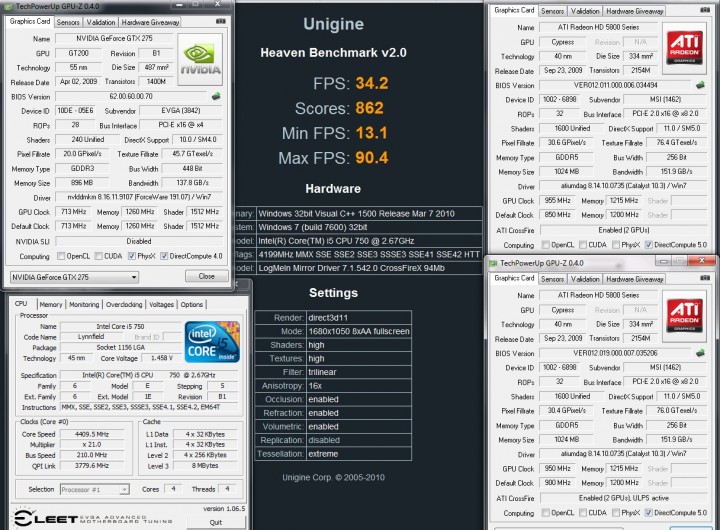This screenshot has height=530, width=720.
Task: Toggle PhysX in the ATI window with ULPS active
Action: pos(616,513)
